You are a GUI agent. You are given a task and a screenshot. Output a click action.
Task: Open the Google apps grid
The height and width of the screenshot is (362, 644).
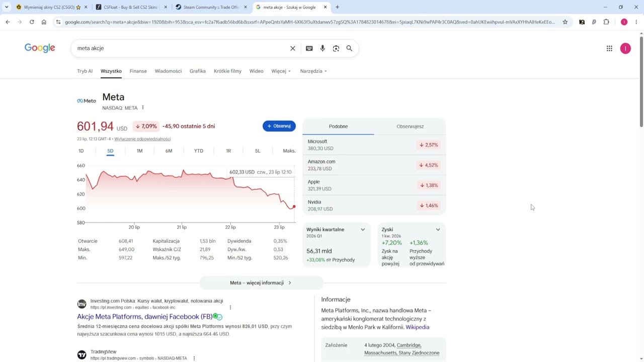point(609,48)
